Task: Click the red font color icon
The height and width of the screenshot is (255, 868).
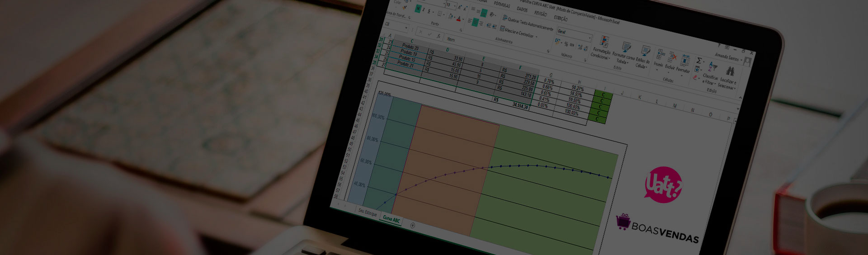Action: (459, 19)
